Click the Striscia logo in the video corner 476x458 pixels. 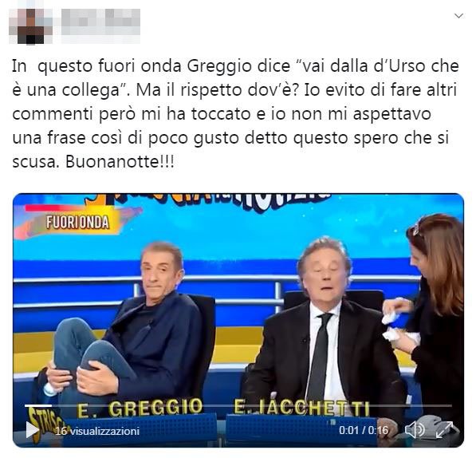point(45,424)
